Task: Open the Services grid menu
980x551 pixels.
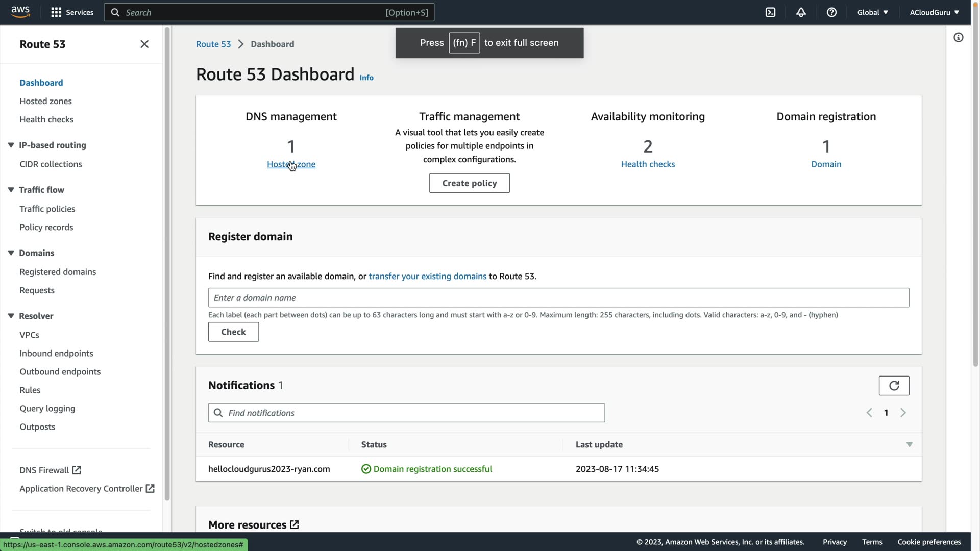Action: (72, 12)
